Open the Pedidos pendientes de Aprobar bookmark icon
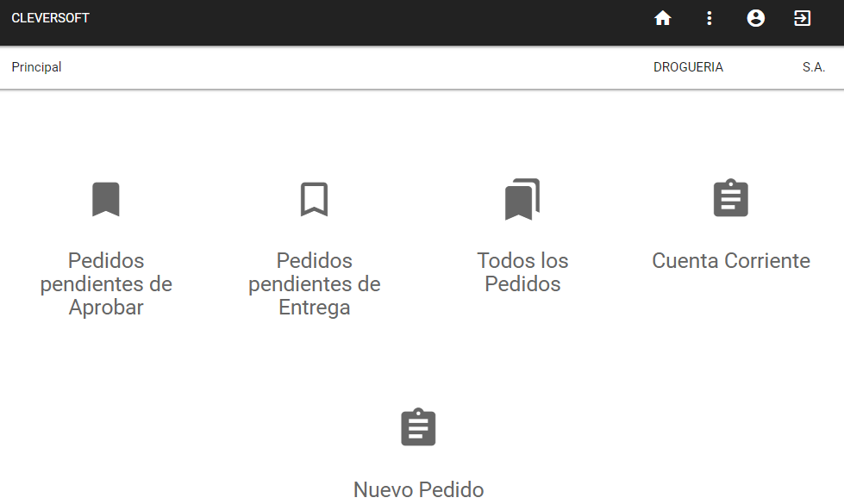 [x=105, y=199]
